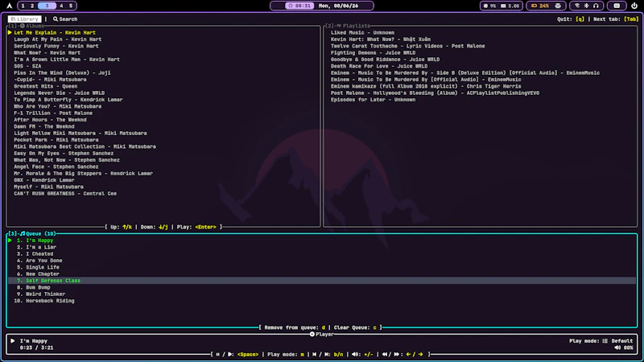This screenshot has height=362, width=644.
Task: Open playlist Liked Music - Unknown
Action: tap(362, 32)
